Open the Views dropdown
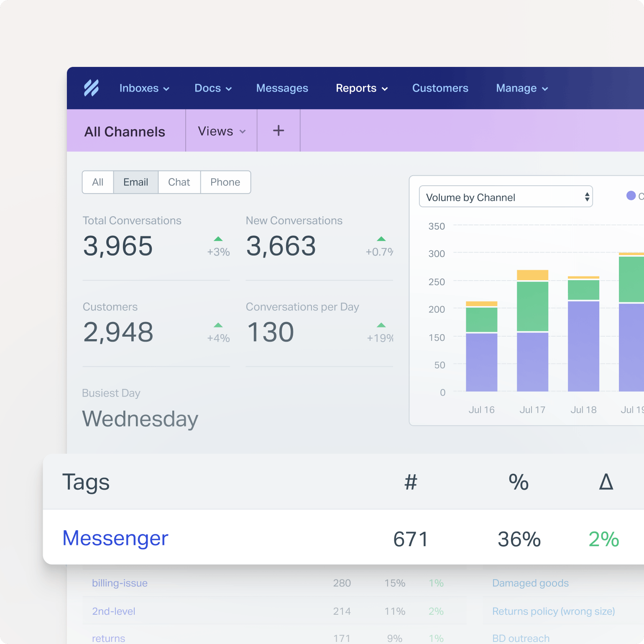The image size is (644, 644). point(222,131)
